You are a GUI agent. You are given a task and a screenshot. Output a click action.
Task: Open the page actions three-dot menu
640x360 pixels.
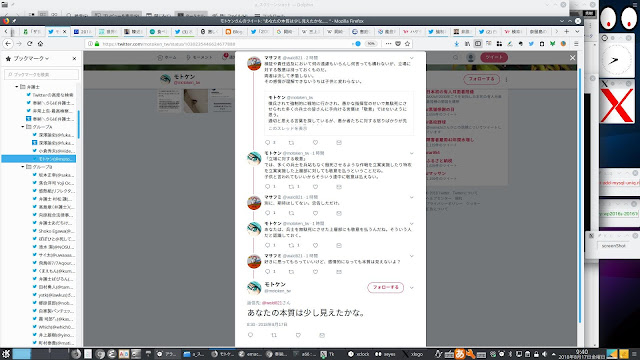[388, 44]
